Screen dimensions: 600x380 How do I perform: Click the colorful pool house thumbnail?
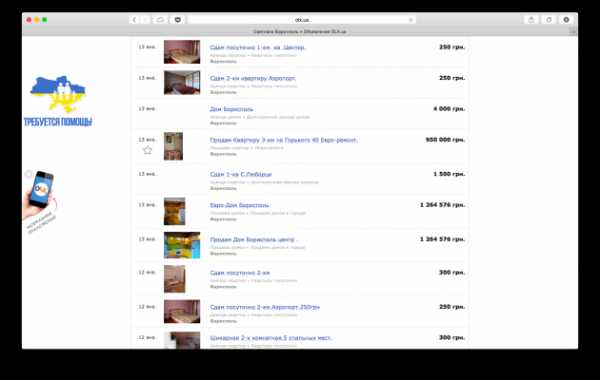[182, 245]
